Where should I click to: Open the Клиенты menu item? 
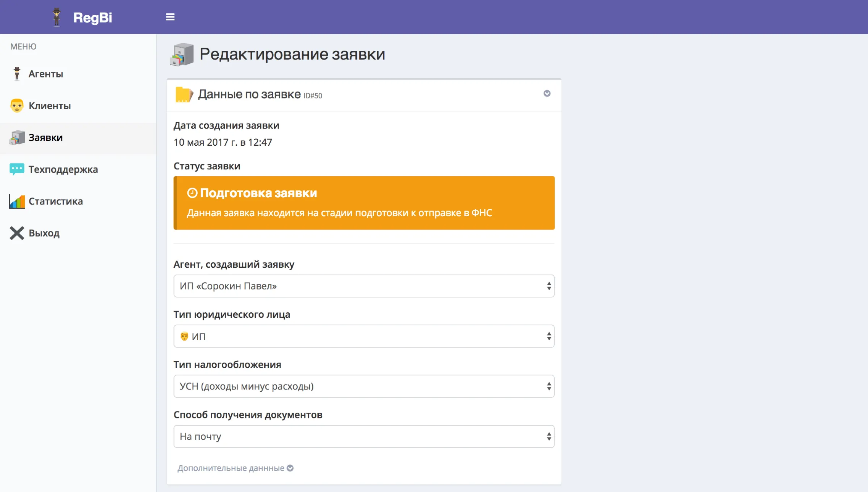pos(50,106)
